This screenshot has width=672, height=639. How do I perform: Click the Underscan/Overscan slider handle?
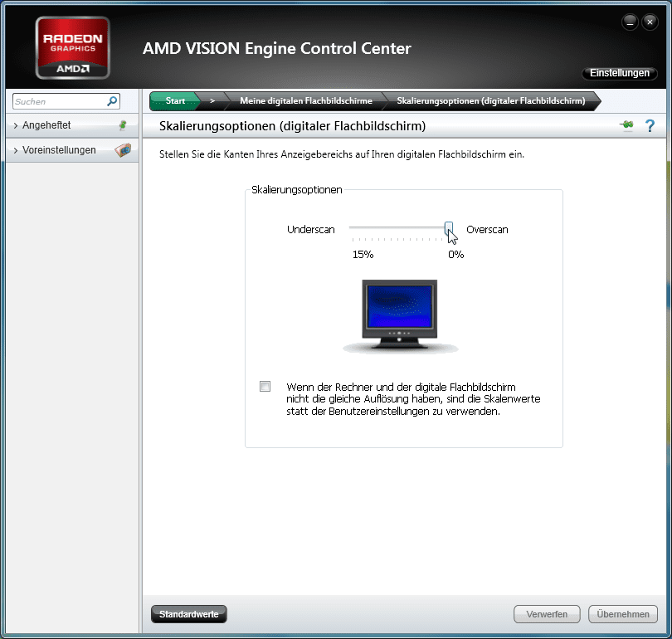click(448, 228)
